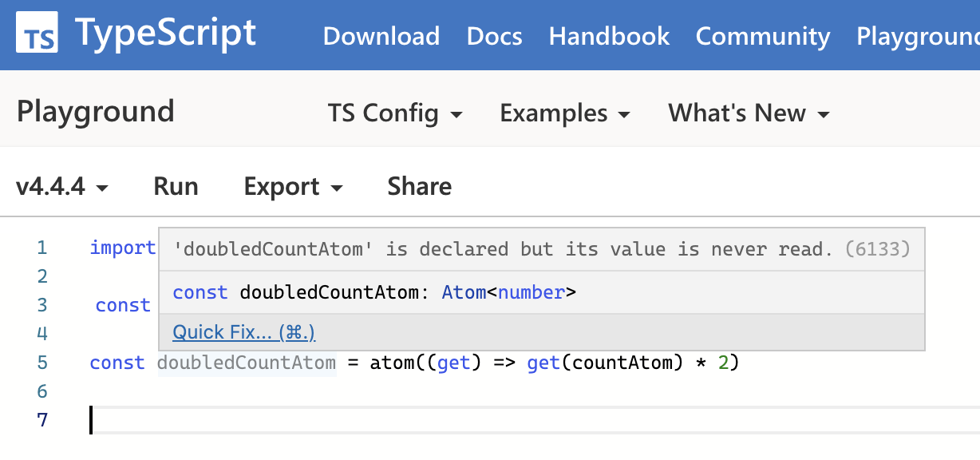Click line number 5 in the gutter

click(x=42, y=363)
